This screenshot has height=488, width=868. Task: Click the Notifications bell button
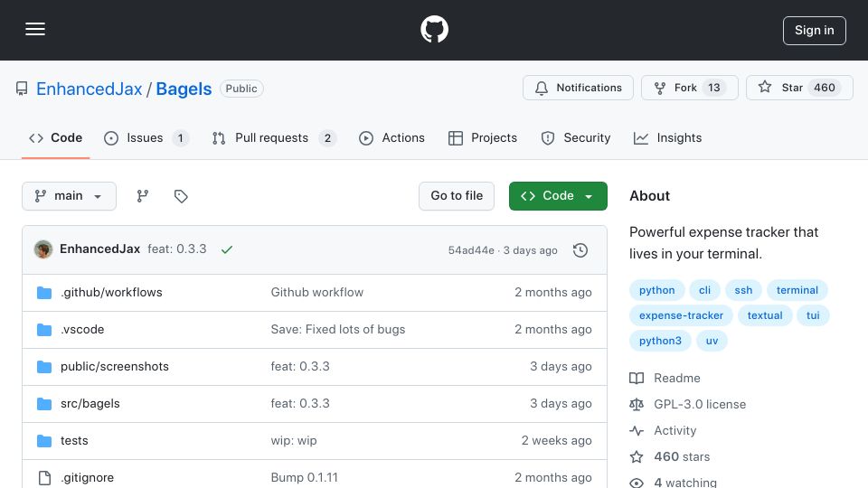(578, 88)
